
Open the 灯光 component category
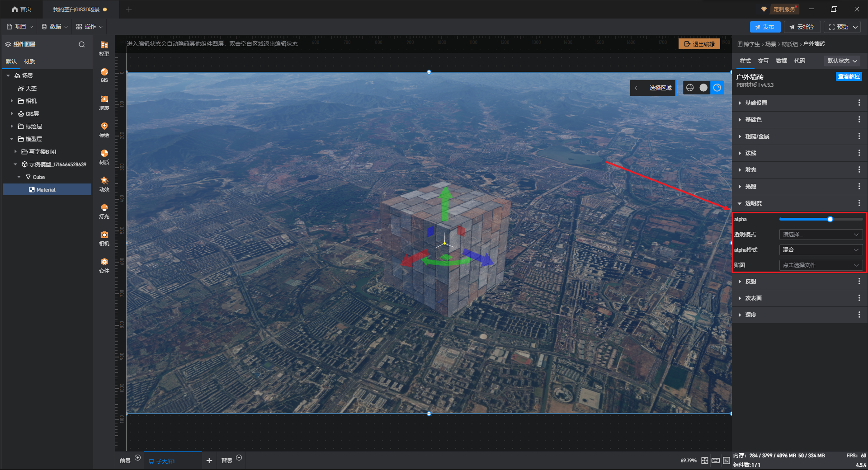(104, 211)
